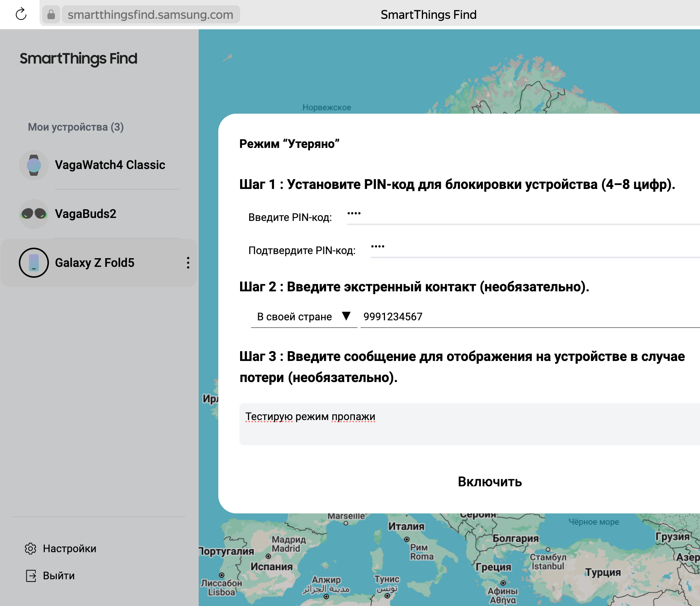Click the phone number field 9991234567
The width and height of the screenshot is (700, 606).
coord(530,317)
